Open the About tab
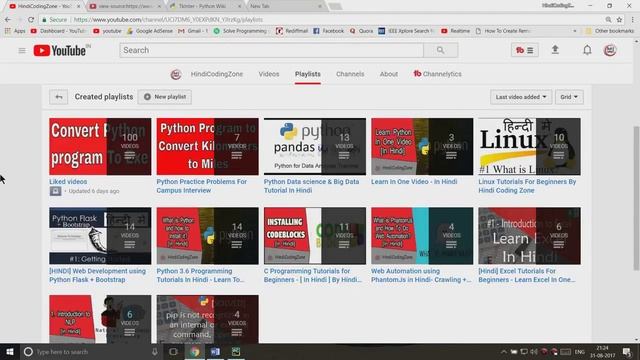The width and height of the screenshot is (640, 360). (389, 74)
